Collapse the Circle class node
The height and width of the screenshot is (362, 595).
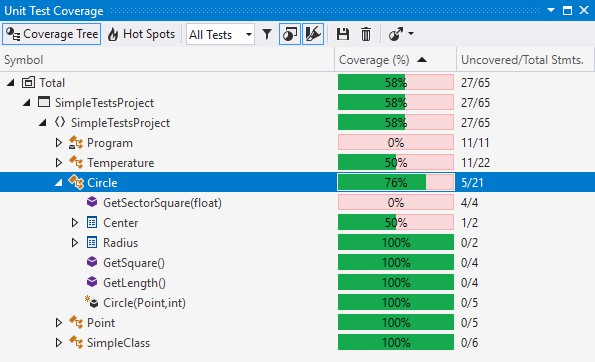(x=58, y=183)
